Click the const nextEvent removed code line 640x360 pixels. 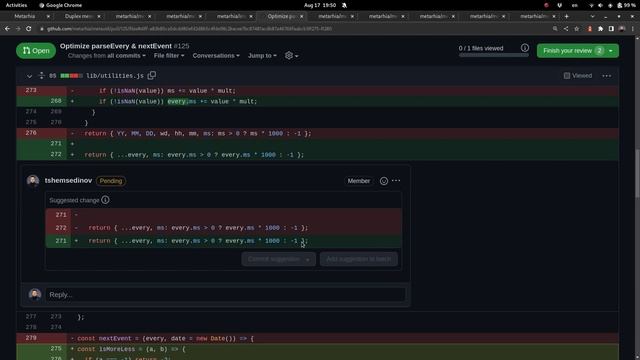point(165,338)
